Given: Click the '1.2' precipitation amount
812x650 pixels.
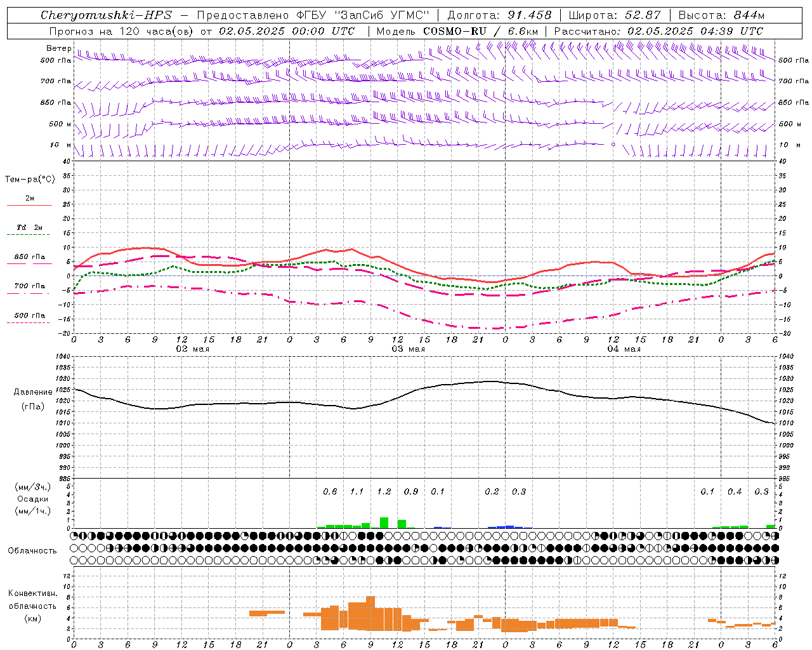Looking at the screenshot, I should click(x=384, y=492).
